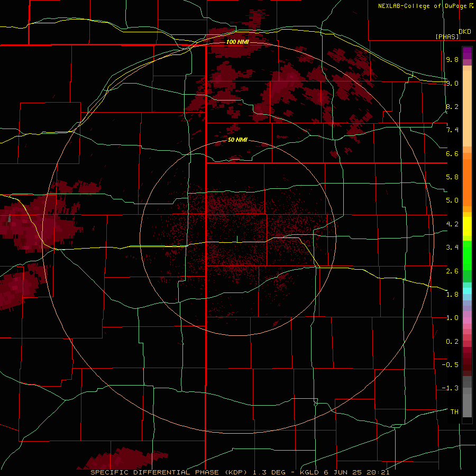
Task: Click the radar site marker at map center
Action: pos(237,239)
